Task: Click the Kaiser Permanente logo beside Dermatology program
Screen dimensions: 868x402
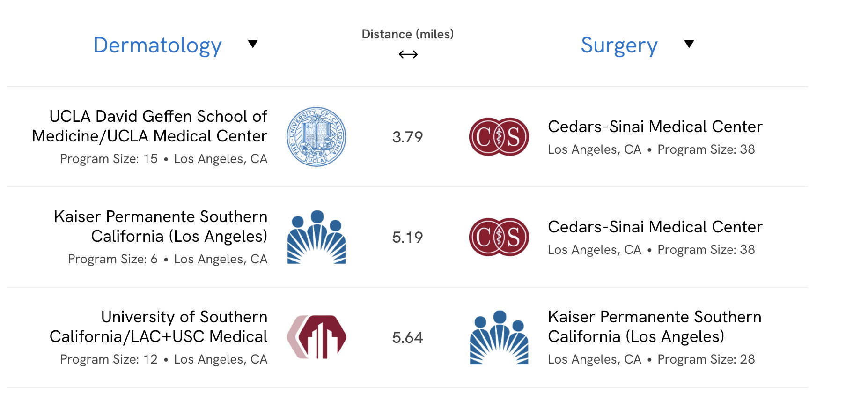Action: pos(316,237)
